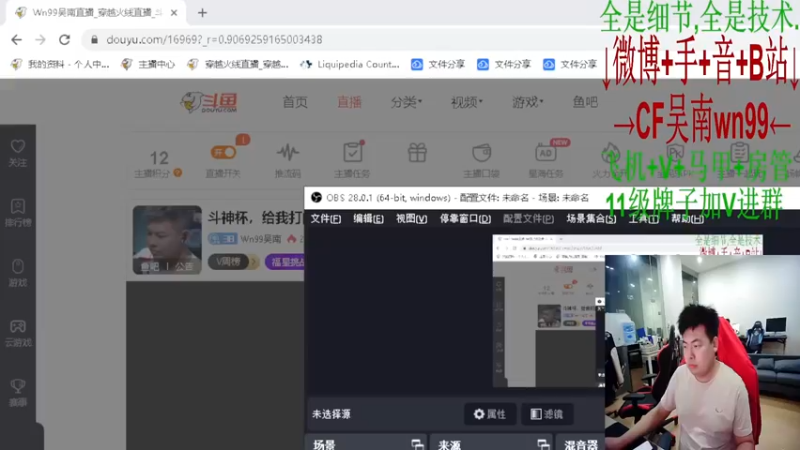
Task: Open Liquipedia Count... bookmark
Action: 349,64
